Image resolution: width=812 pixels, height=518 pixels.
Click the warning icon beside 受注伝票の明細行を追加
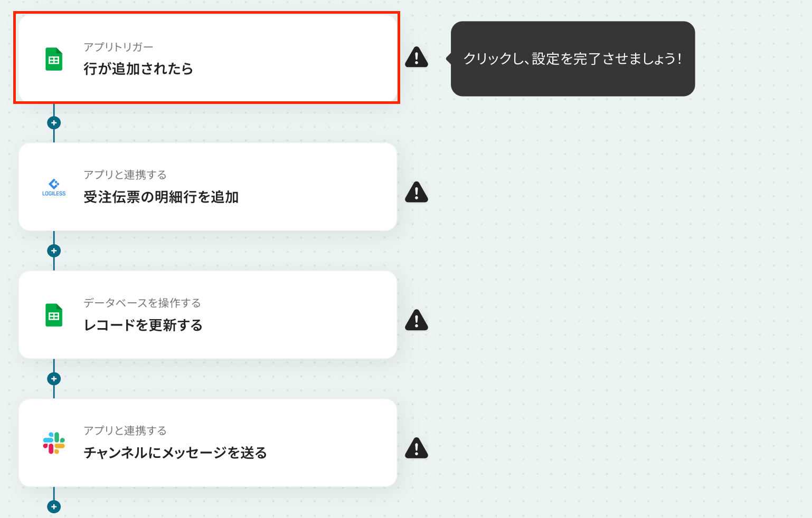417,192
